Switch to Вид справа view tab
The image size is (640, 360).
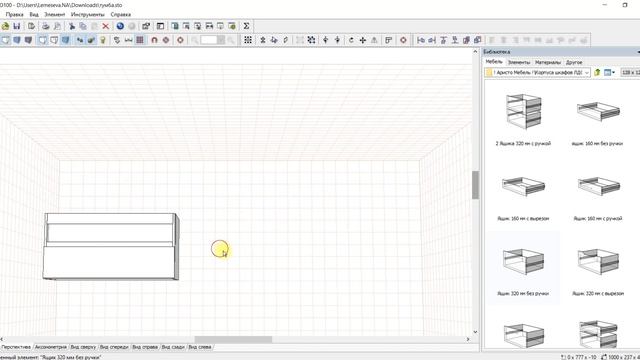click(145, 347)
